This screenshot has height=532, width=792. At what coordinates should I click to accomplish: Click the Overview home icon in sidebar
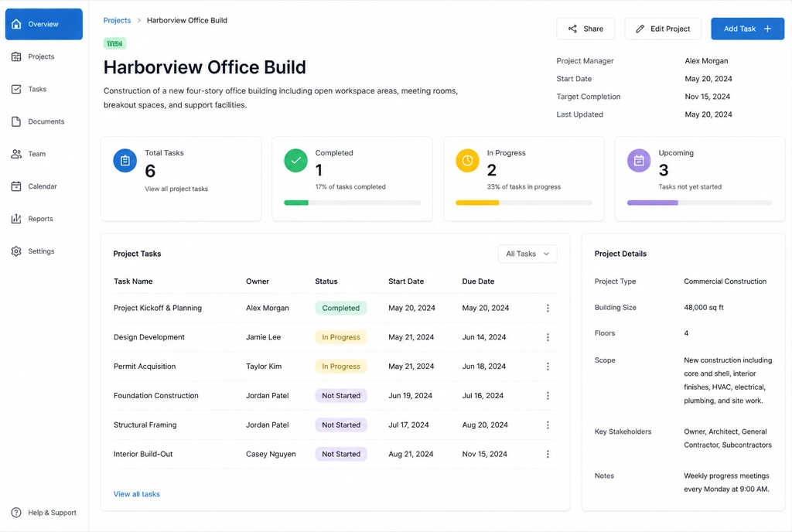16,24
